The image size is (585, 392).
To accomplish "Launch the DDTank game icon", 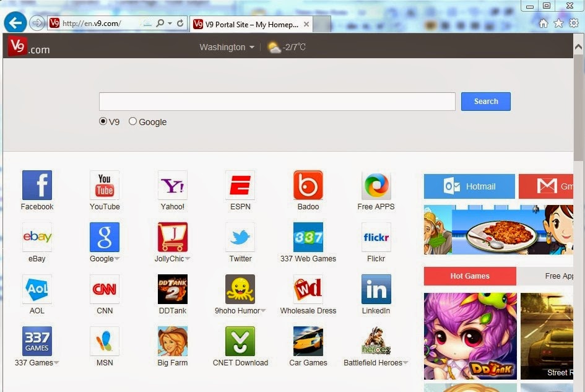I will click(172, 289).
